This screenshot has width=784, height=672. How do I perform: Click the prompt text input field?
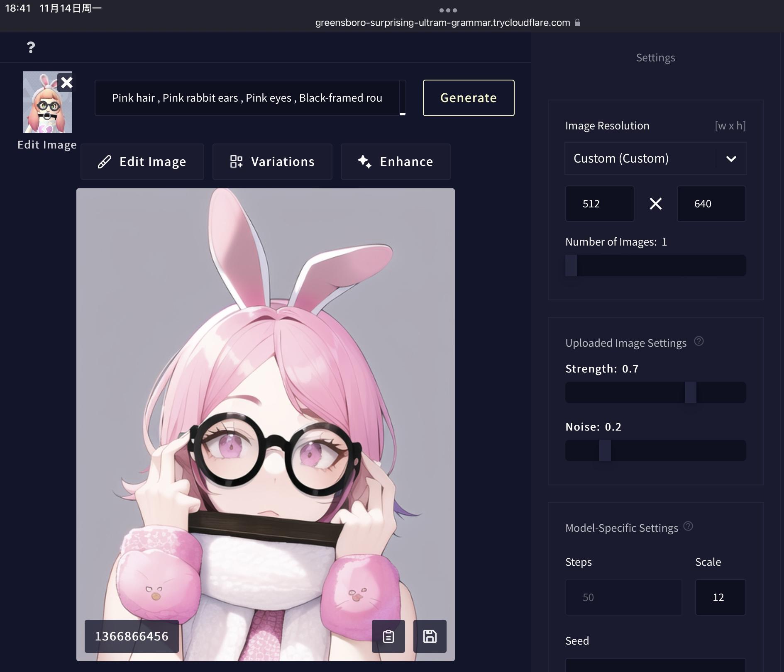[247, 98]
